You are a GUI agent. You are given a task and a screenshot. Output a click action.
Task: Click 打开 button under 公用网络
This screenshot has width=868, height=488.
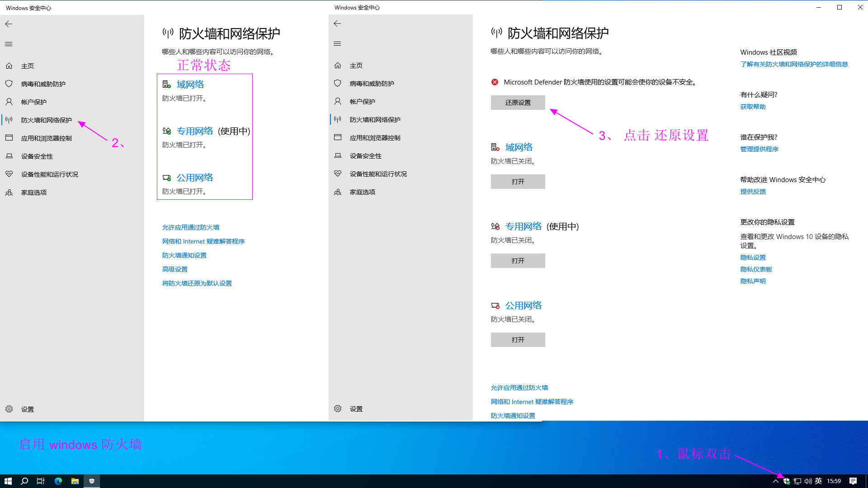click(518, 340)
